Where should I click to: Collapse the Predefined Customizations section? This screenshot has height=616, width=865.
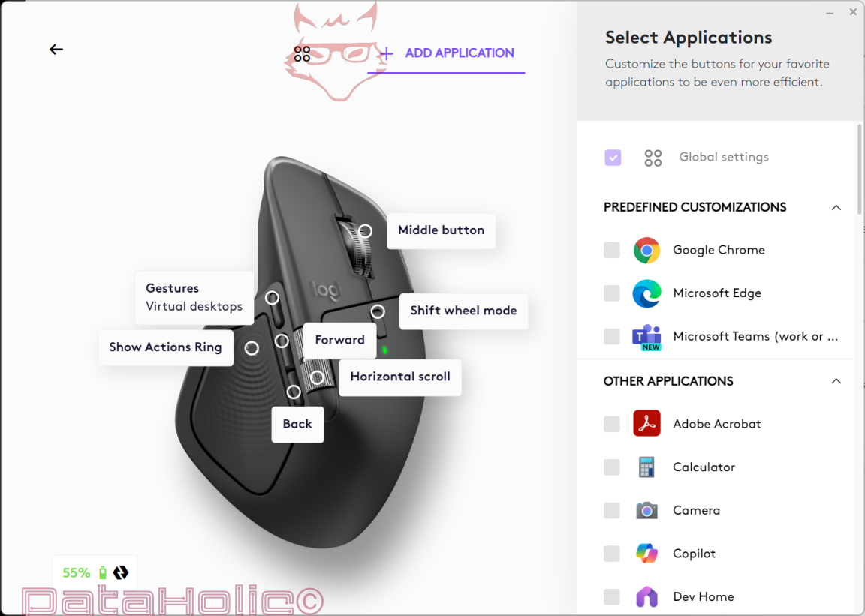click(836, 208)
